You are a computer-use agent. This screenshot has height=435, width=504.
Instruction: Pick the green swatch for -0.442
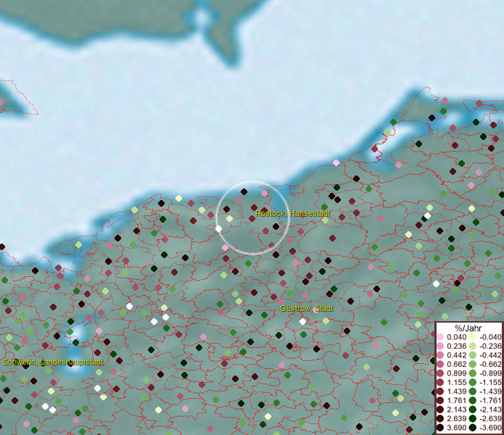(473, 355)
